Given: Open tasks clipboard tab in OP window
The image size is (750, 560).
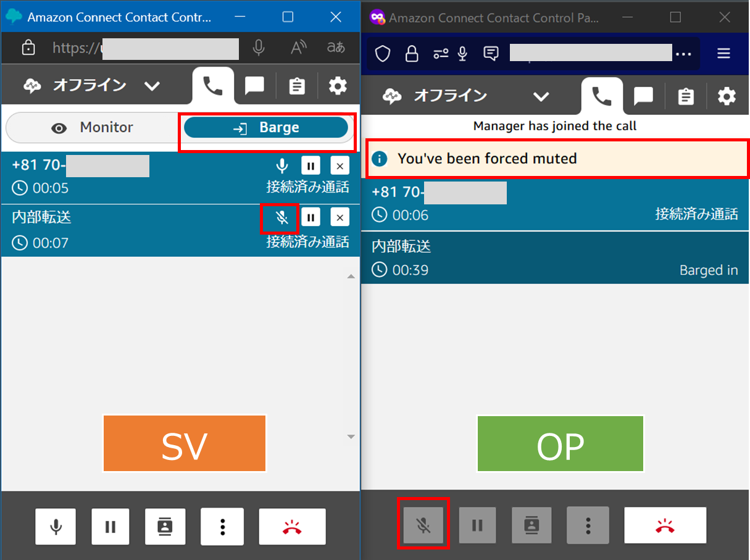Looking at the screenshot, I should click(x=686, y=97).
